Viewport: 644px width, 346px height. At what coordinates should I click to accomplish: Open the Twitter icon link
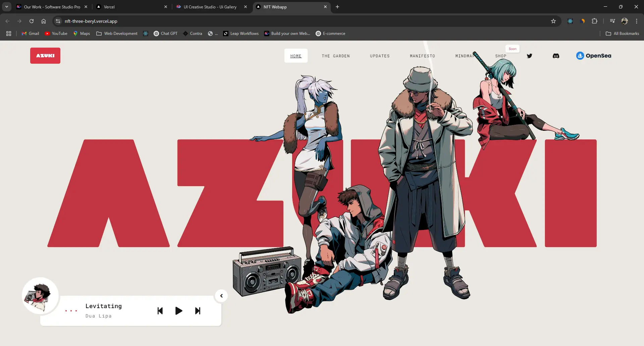529,56
